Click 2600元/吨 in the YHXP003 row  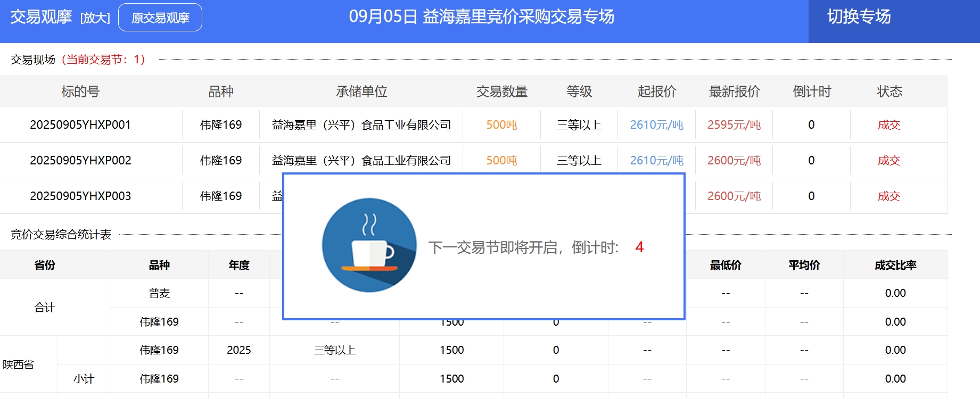pos(734,196)
